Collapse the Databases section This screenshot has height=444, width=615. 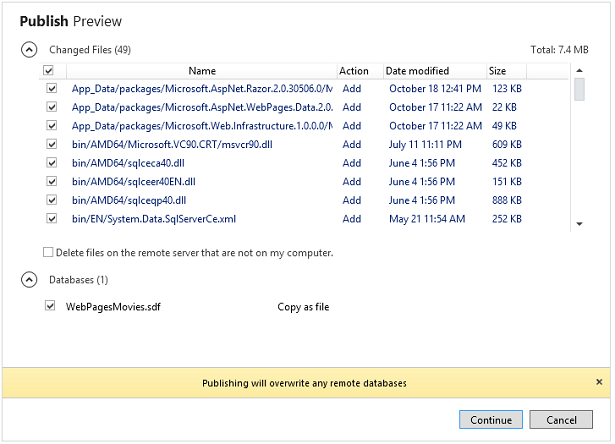point(30,281)
